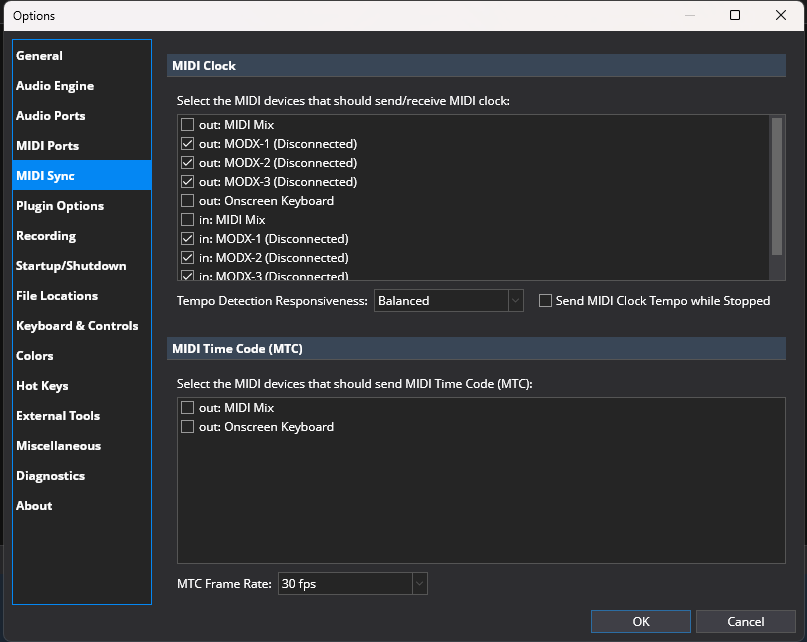
Task: Open the Plugin Options section
Action: pos(60,206)
